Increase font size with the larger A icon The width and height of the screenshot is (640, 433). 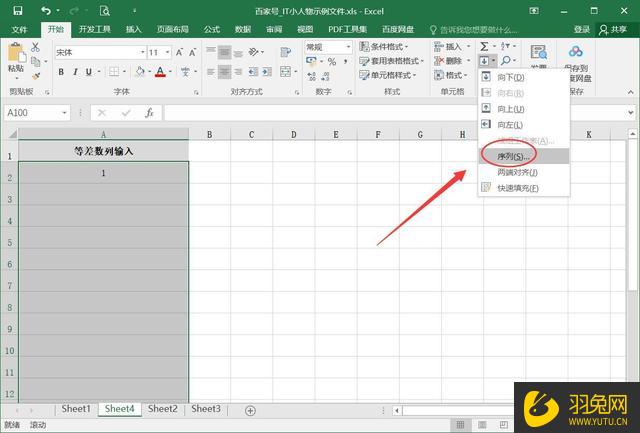click(179, 52)
